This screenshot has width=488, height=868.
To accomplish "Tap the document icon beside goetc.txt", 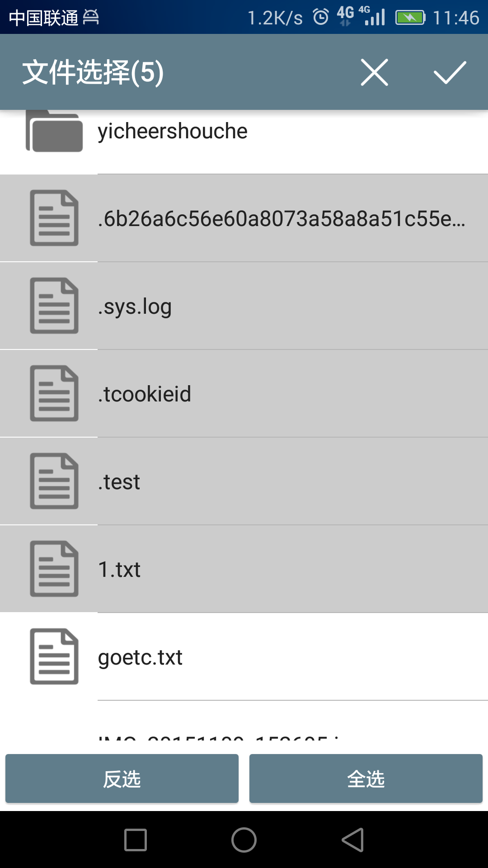I will (x=54, y=656).
